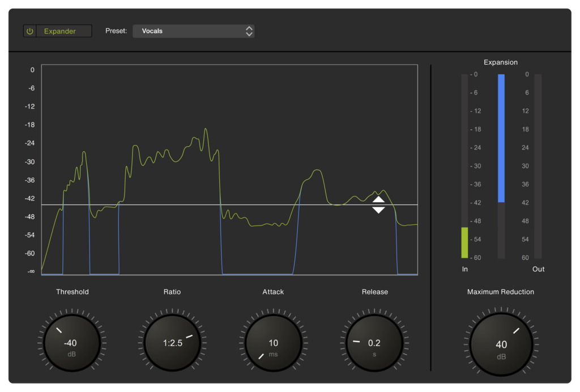Click the green In level meter
580x392 pixels.
coord(464,166)
